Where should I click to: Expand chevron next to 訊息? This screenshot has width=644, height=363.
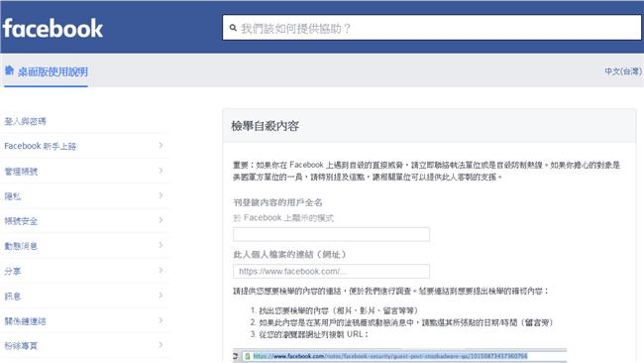pos(161,296)
